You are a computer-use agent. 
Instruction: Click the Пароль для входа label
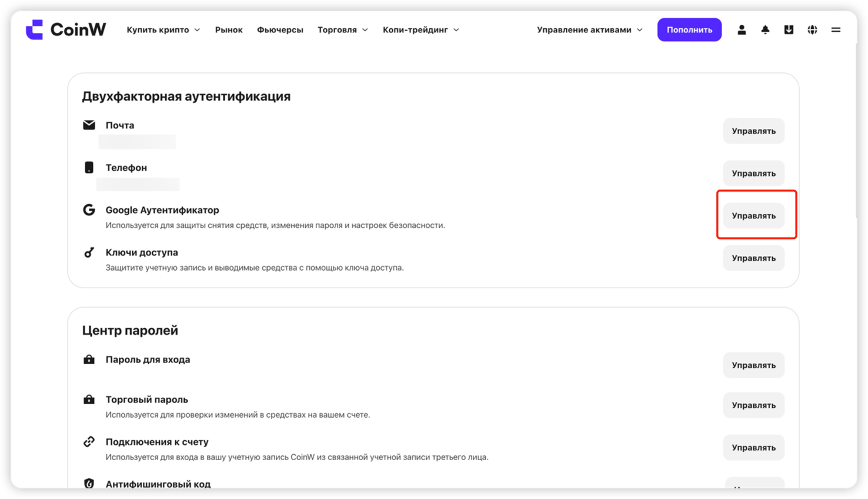coord(148,359)
